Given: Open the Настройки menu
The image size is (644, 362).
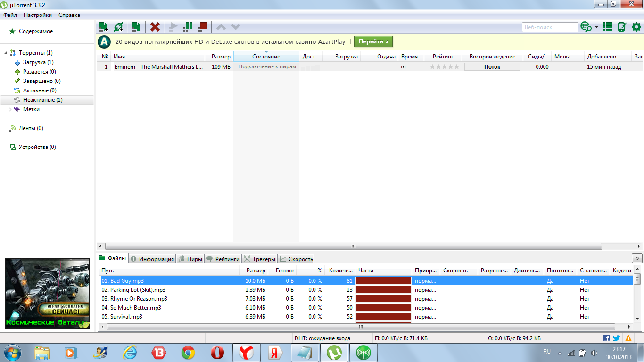Looking at the screenshot, I should point(38,15).
